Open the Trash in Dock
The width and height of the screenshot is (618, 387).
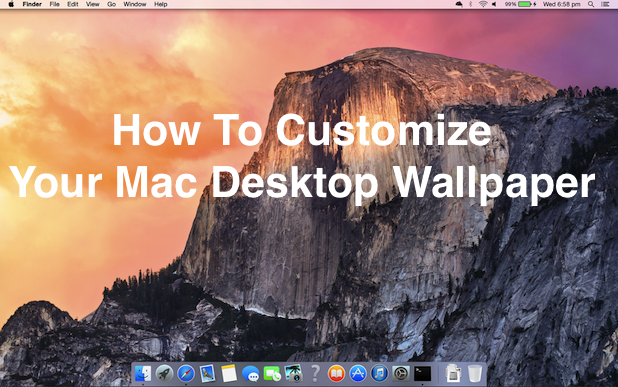click(475, 373)
